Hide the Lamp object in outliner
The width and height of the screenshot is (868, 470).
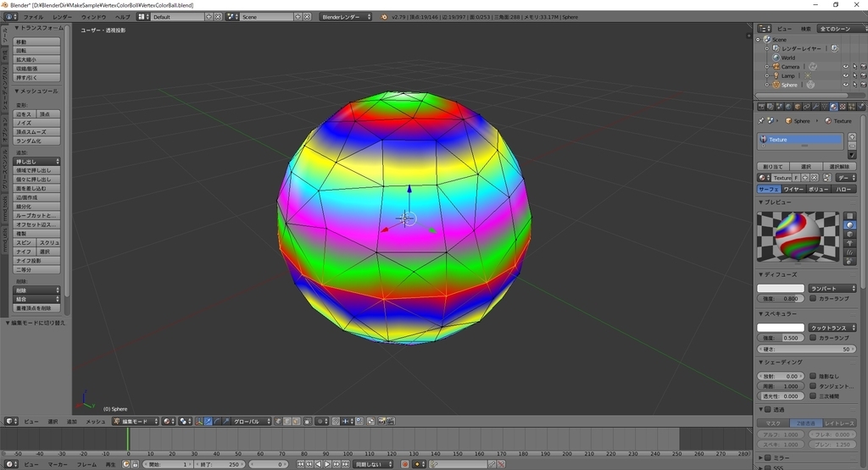tap(845, 75)
